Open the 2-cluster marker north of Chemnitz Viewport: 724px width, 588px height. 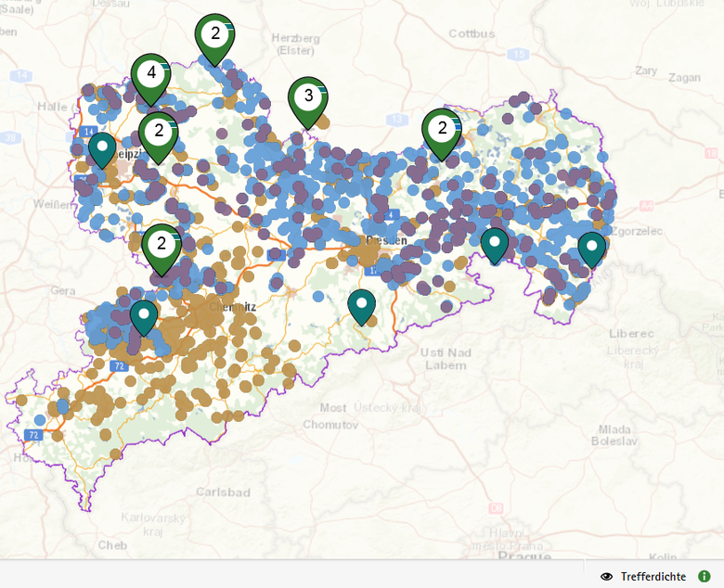[162, 246]
